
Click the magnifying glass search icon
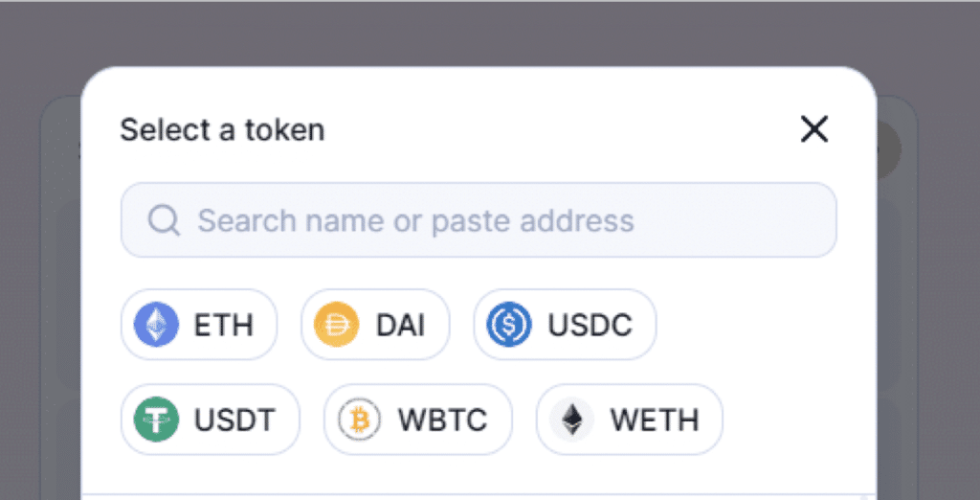164,221
